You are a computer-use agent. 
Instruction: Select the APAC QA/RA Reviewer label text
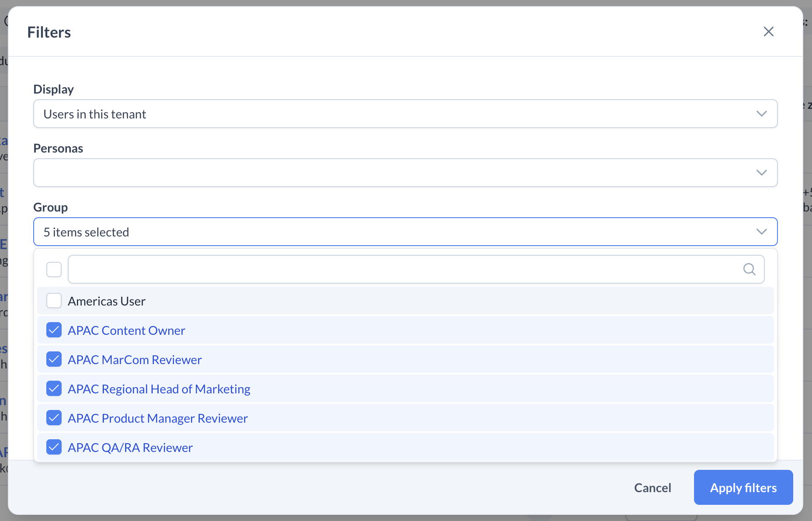(x=130, y=447)
